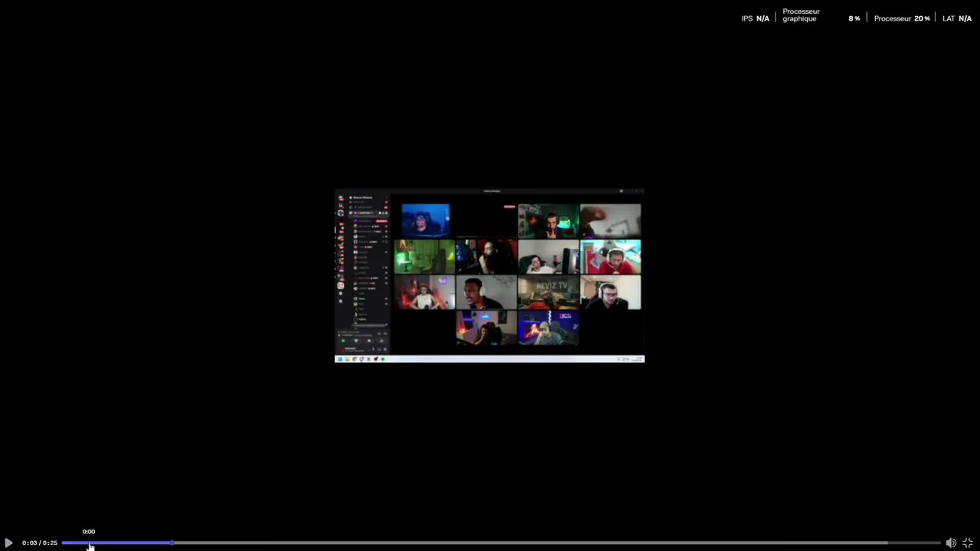Click the 0:03 / 0:25 time display
The image size is (980, 551).
[40, 543]
